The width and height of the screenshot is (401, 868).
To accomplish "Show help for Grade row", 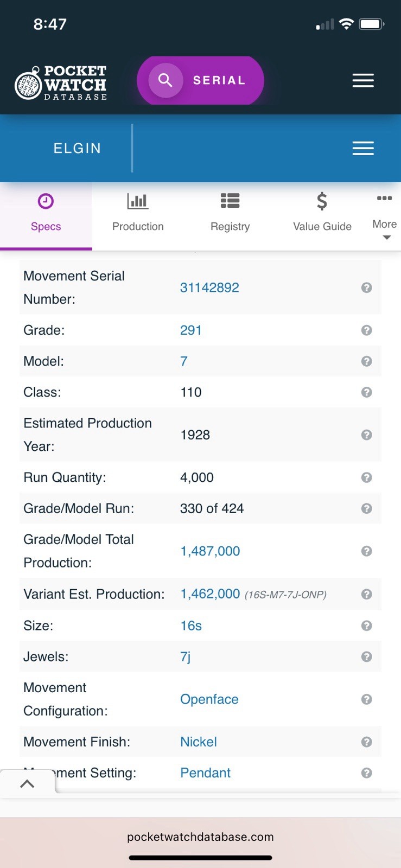I will 367,330.
